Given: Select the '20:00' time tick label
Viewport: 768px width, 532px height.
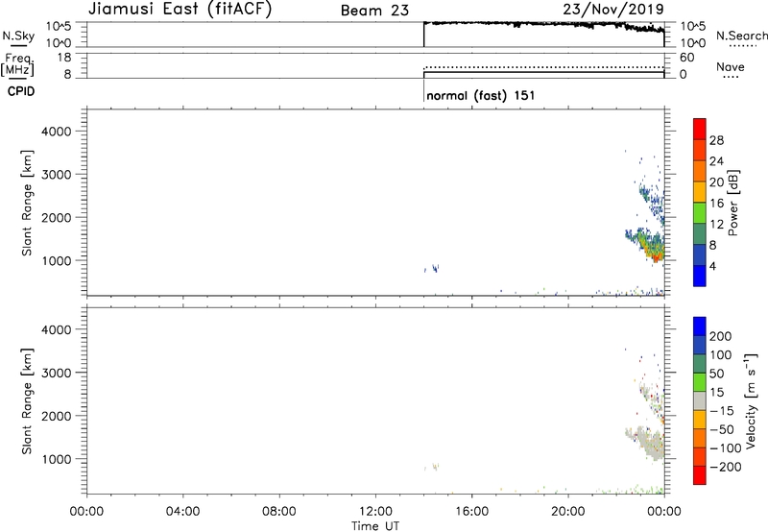Looking at the screenshot, I should coord(568,512).
